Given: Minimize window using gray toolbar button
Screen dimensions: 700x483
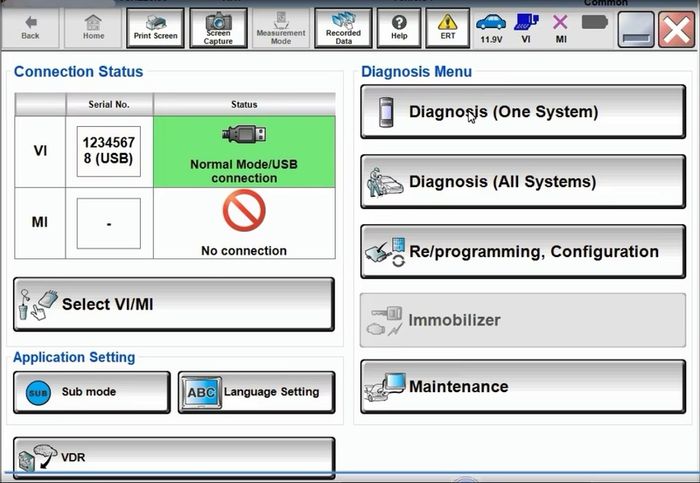Looking at the screenshot, I should (636, 29).
